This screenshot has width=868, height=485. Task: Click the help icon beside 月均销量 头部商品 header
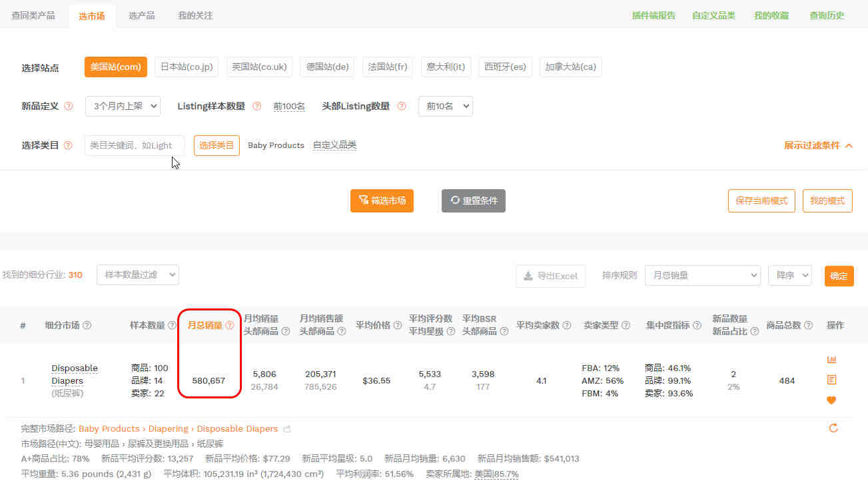(286, 331)
